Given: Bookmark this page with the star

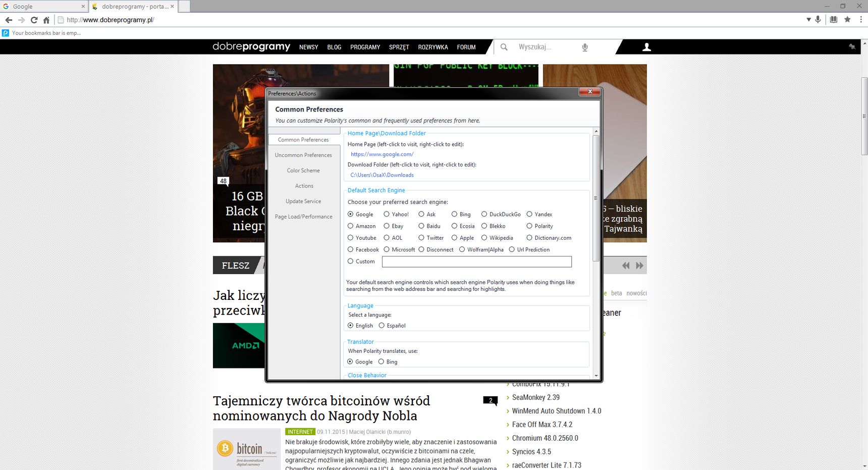Looking at the screenshot, I should tap(847, 19).
